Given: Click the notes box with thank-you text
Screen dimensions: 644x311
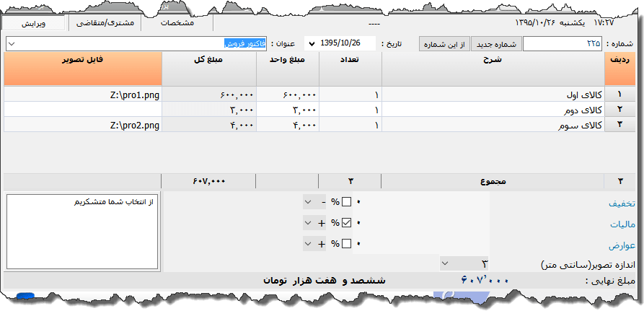Looking at the screenshot, I should [82, 232].
